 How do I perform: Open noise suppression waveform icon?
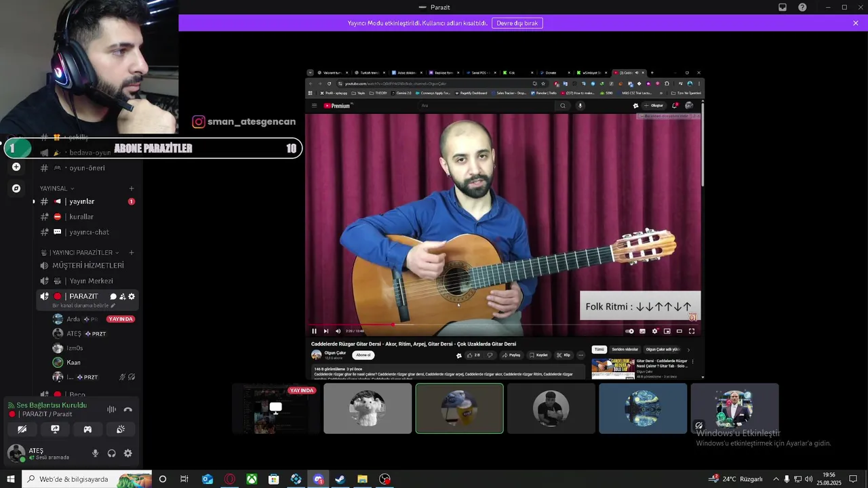pyautogui.click(x=111, y=409)
